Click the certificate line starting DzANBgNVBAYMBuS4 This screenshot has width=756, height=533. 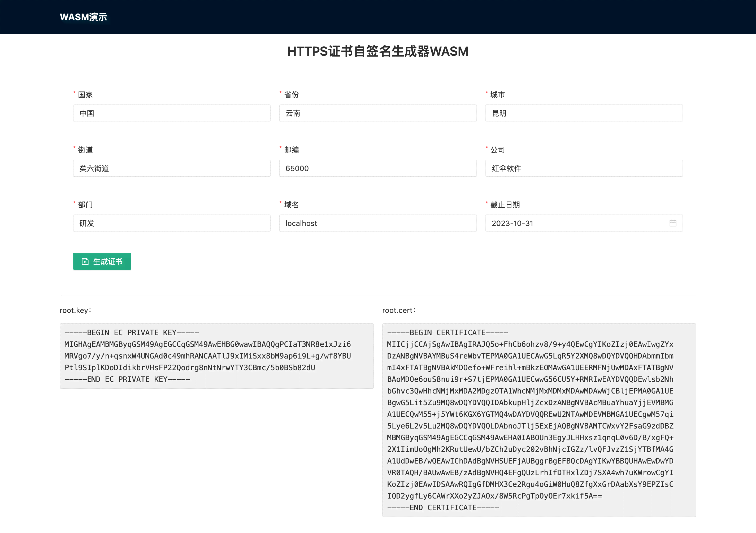tap(530, 356)
